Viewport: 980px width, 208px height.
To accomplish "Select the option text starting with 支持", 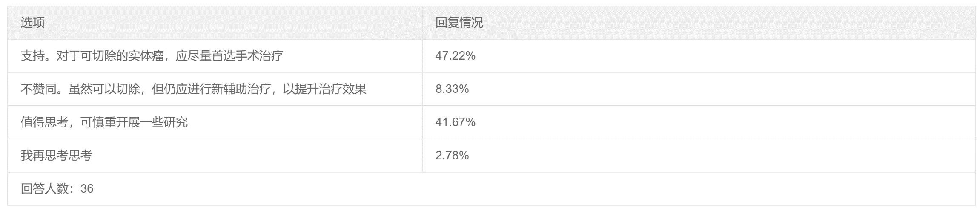I will click(x=152, y=56).
